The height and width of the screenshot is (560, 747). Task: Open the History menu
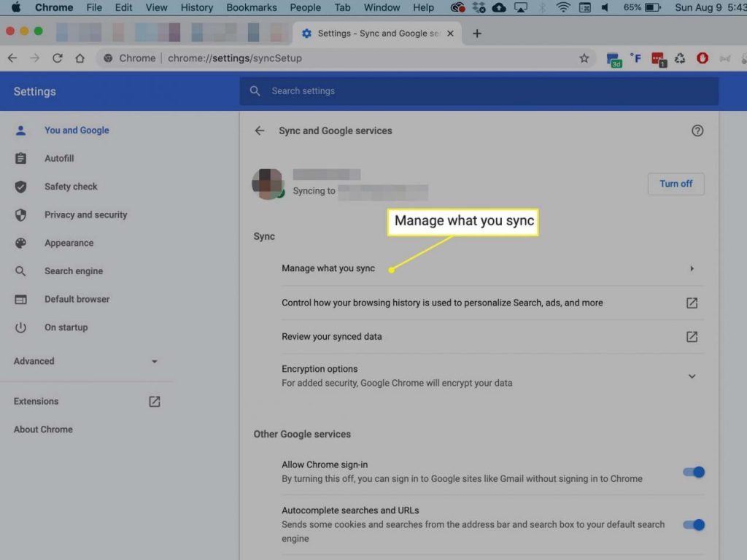[197, 7]
